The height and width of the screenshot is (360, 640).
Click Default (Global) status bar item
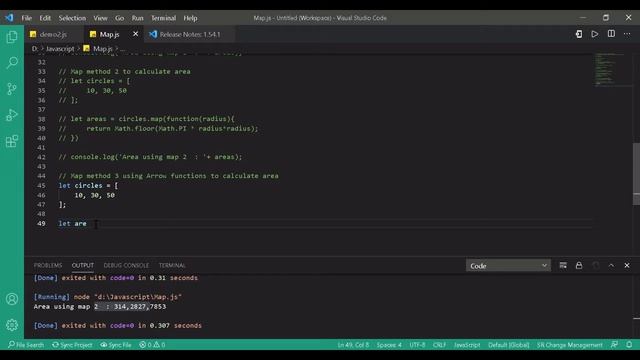click(x=509, y=345)
